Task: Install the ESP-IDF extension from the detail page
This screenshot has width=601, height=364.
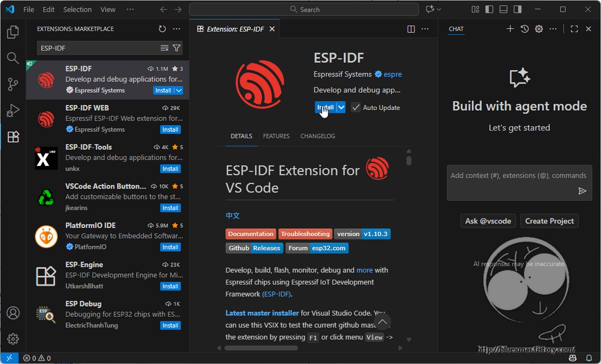Action: click(326, 107)
